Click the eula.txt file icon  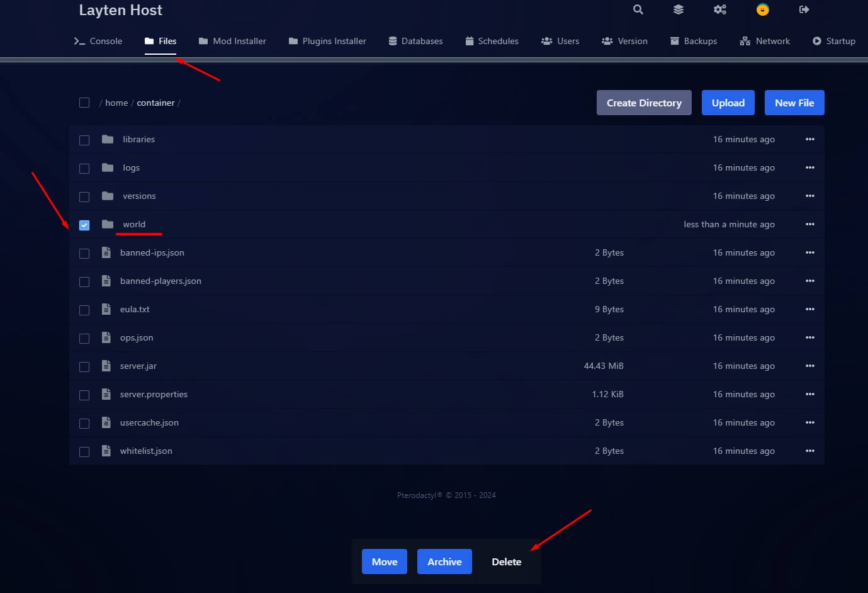tap(106, 309)
